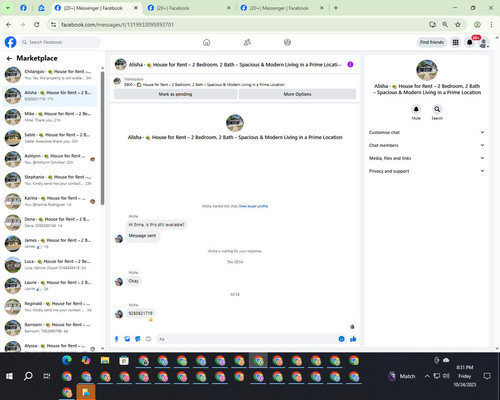The height and width of the screenshot is (400, 500).
Task: Show hidden system tray icons chevron
Action: [427, 376]
